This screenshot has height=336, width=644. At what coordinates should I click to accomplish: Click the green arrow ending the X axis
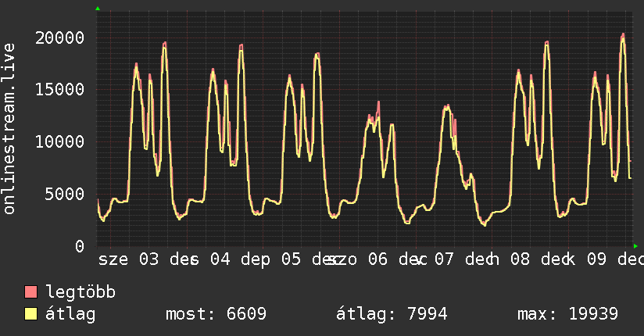tap(635, 246)
